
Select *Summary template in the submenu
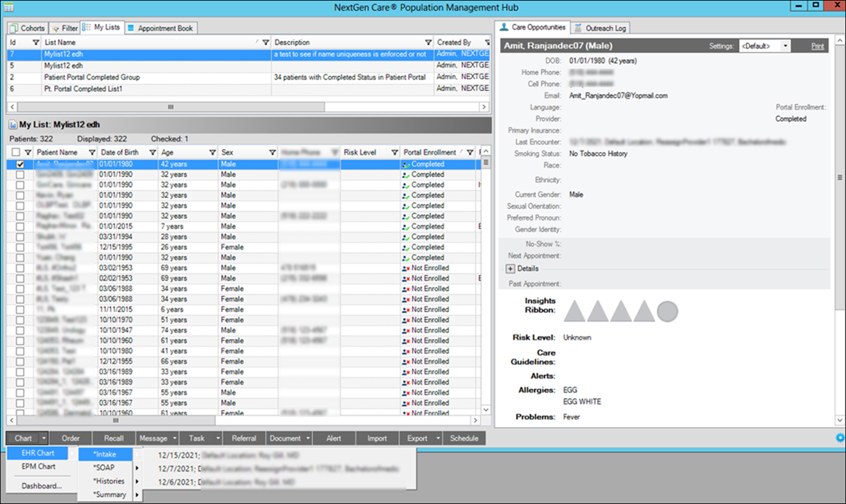coord(109,495)
